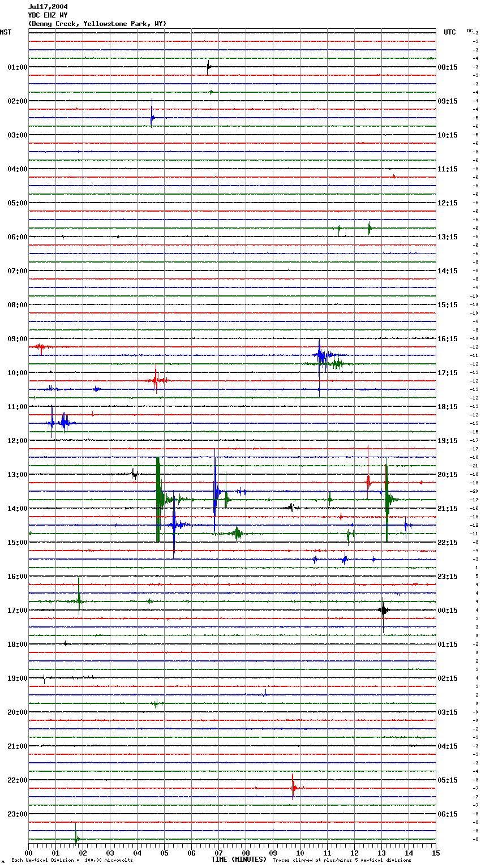Viewport: 481px width, 868px height.
Task: Click the '08:15' UTC time label
Action: point(448,67)
